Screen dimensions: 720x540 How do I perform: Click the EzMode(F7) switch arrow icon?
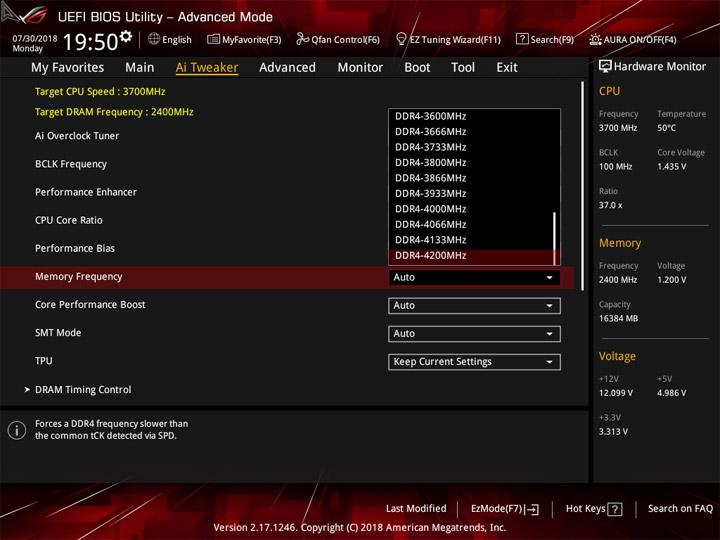point(532,509)
